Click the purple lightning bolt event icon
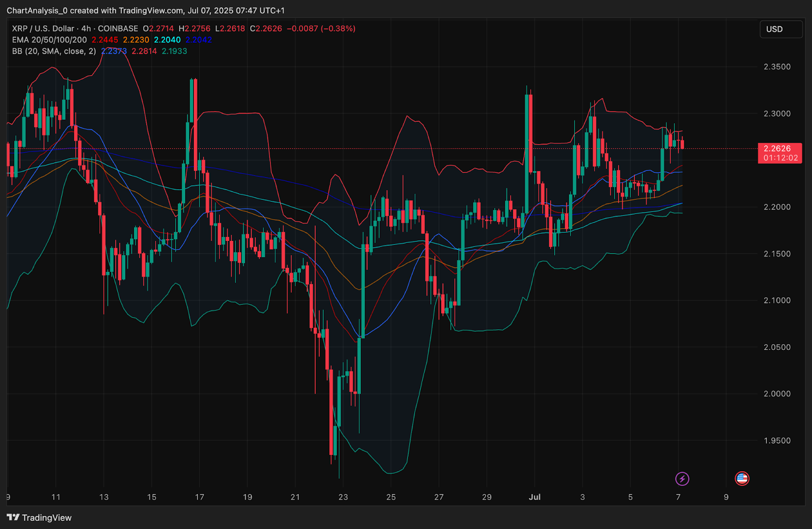The height and width of the screenshot is (529, 812). tap(682, 478)
